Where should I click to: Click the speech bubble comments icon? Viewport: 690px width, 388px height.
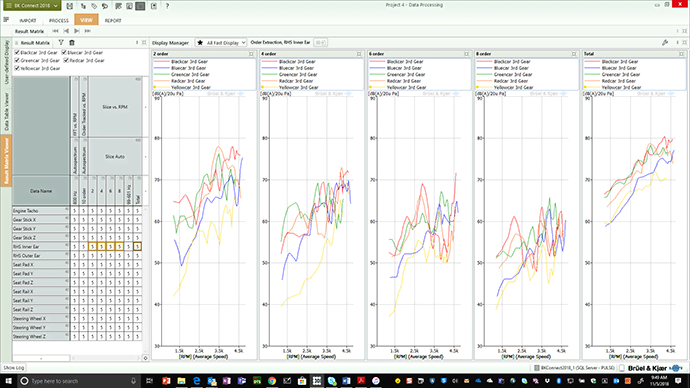pos(105,6)
